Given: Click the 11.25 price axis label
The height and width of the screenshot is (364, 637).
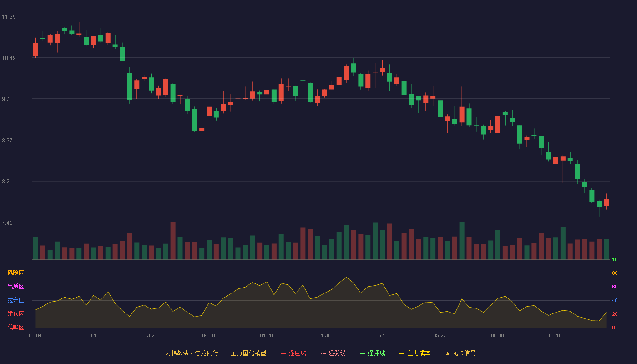Looking at the screenshot, I should coord(9,17).
